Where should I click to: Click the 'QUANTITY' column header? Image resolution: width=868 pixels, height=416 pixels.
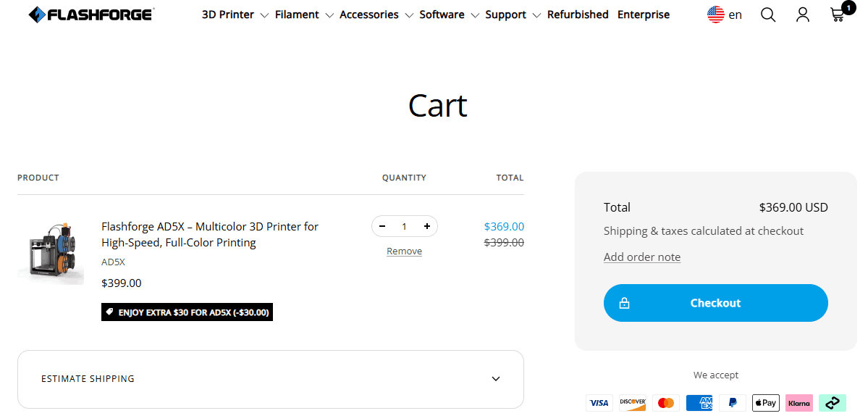click(404, 178)
